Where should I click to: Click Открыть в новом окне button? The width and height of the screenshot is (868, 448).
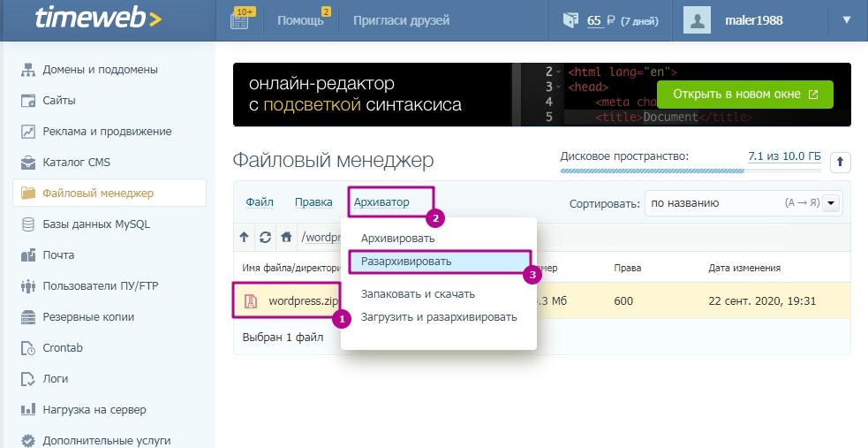click(x=745, y=95)
